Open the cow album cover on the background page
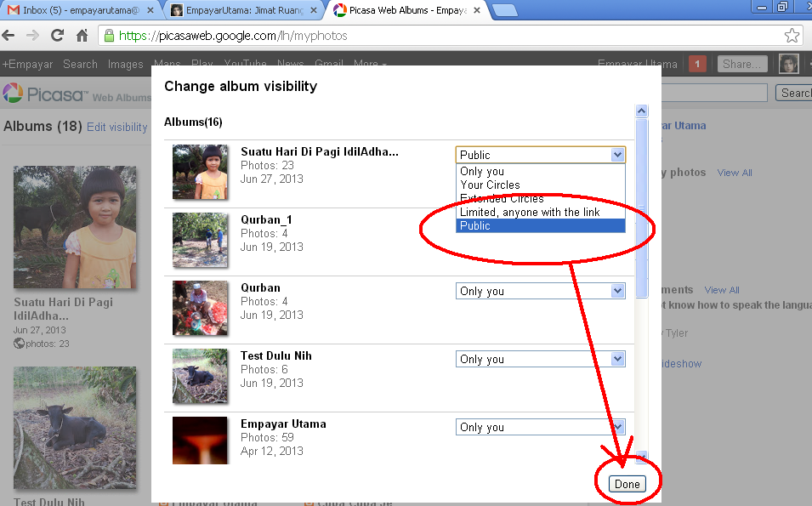This screenshot has width=812, height=506. (75, 428)
